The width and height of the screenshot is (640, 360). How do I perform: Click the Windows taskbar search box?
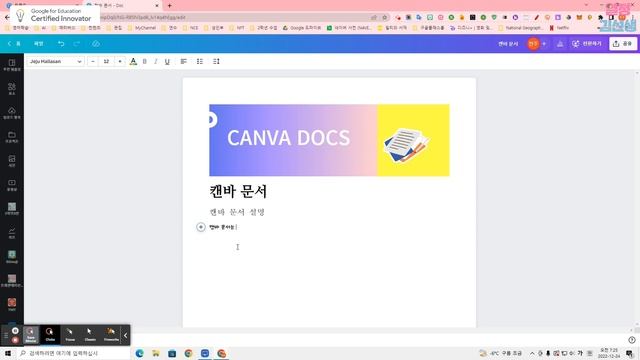tap(73, 353)
